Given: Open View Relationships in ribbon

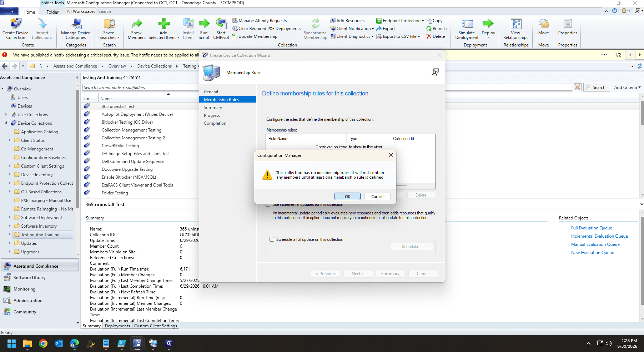Looking at the screenshot, I should click(515, 29).
